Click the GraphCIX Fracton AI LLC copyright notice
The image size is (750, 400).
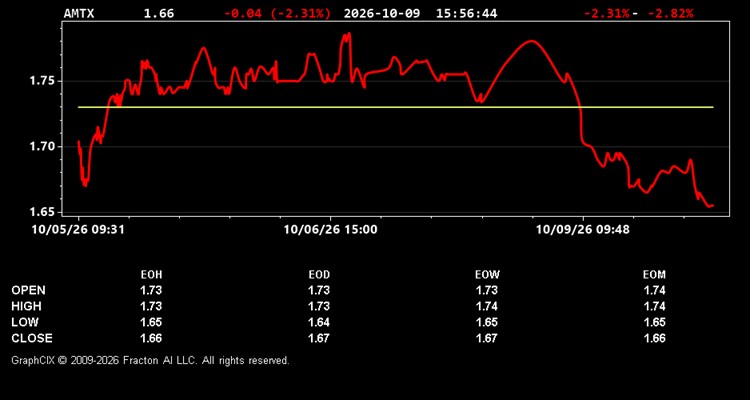(x=150, y=360)
